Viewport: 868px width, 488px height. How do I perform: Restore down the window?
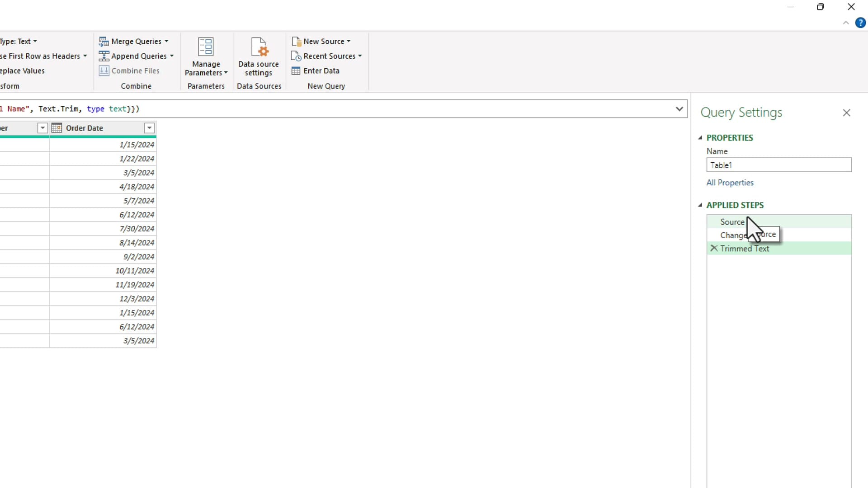click(x=821, y=7)
